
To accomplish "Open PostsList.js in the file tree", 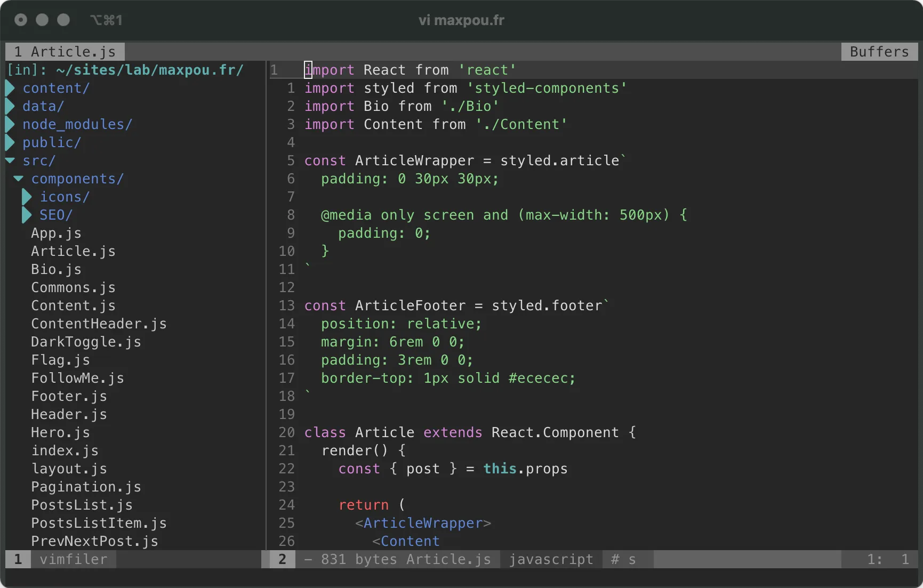I will tap(82, 505).
